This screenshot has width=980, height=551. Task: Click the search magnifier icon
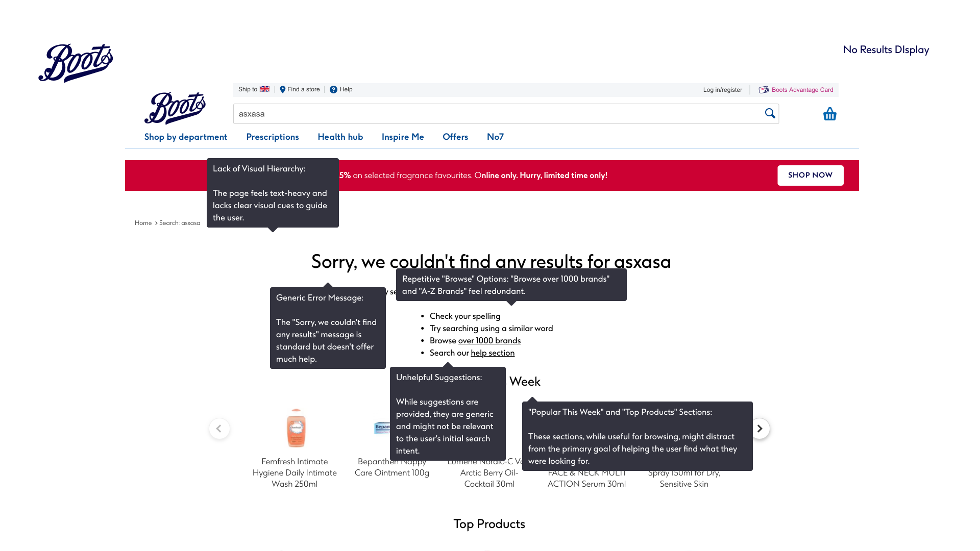click(x=770, y=113)
